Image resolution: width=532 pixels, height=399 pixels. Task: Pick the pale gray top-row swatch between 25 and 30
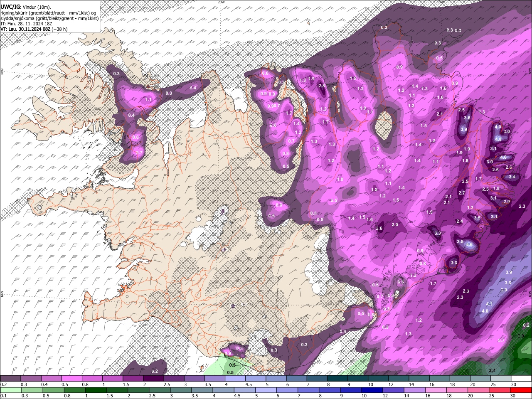pos(500,379)
